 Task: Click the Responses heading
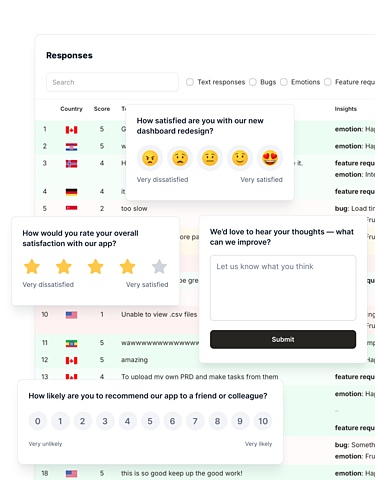coord(69,55)
